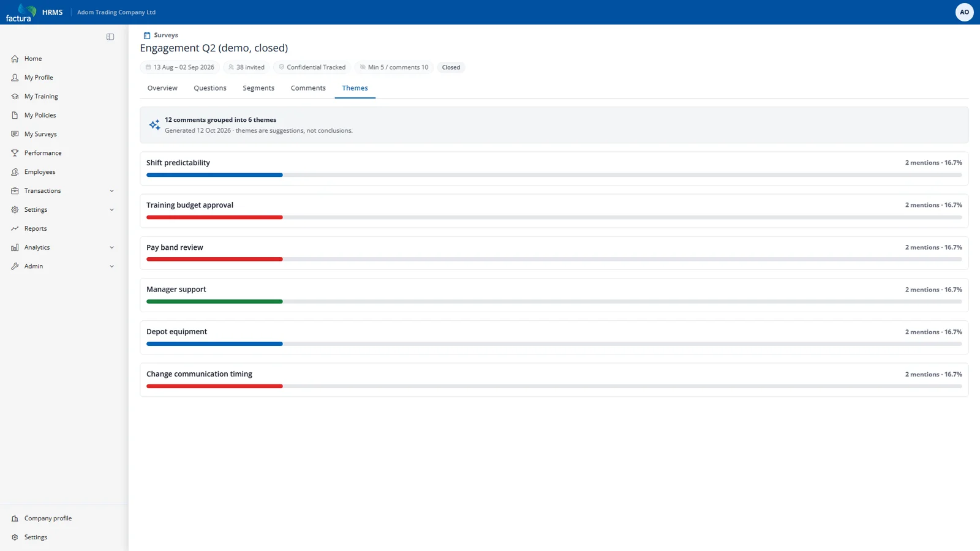
Task: Open the Segments tab
Action: pyautogui.click(x=258, y=88)
